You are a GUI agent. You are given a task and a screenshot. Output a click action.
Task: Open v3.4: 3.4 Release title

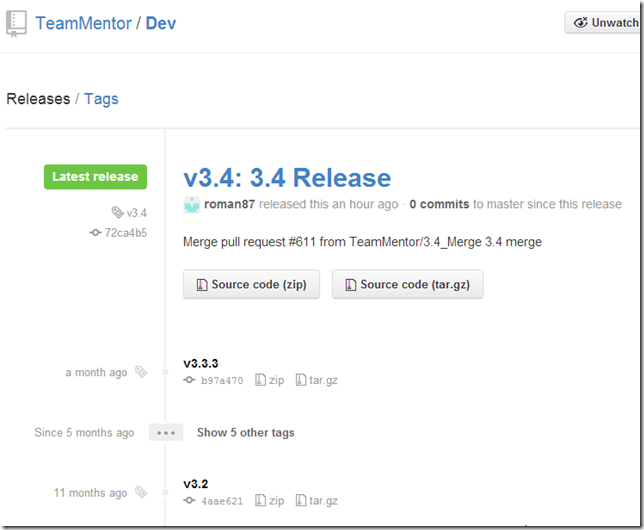287,178
